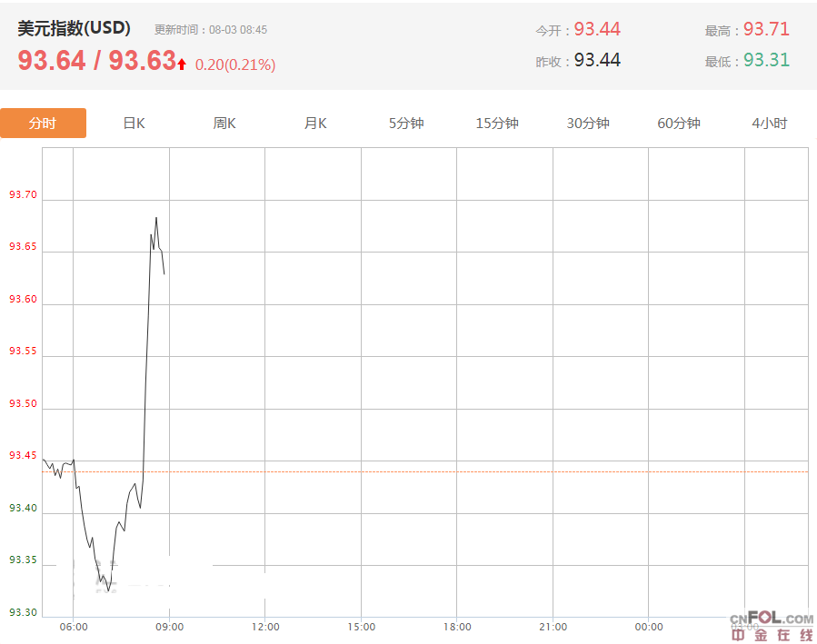Switch to the 日K daily chart

[x=134, y=124]
